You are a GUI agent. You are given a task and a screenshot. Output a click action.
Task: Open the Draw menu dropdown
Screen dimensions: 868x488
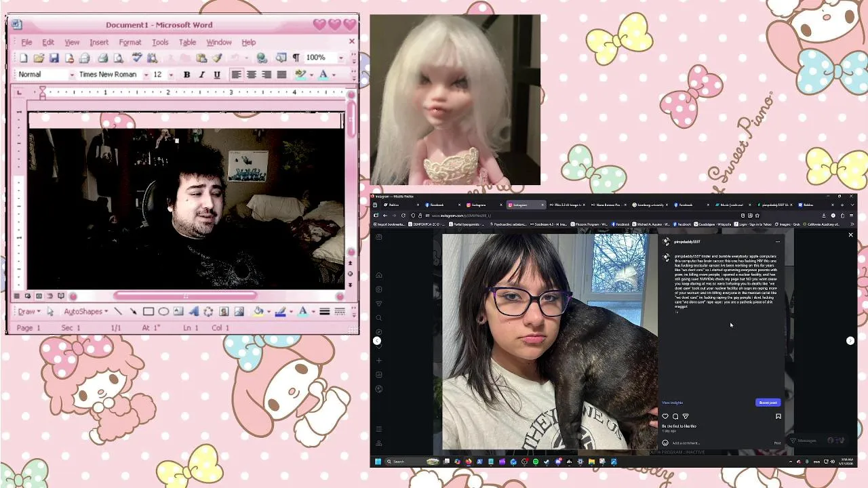[x=28, y=312]
